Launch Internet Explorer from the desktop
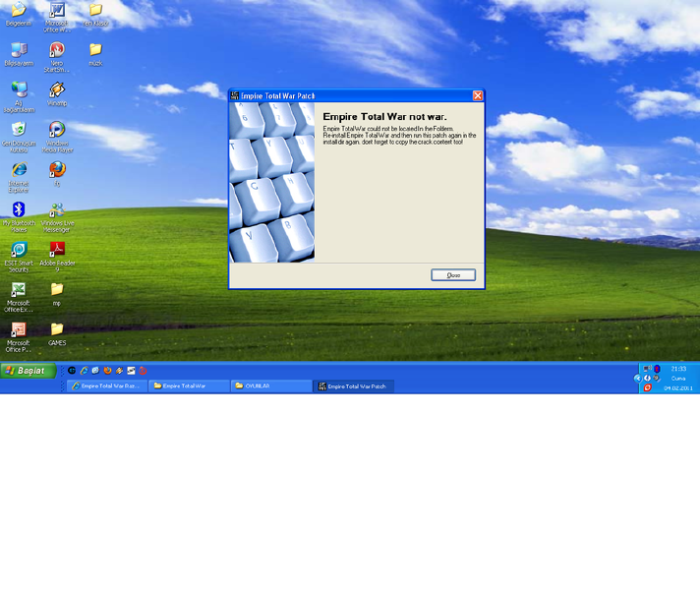The height and width of the screenshot is (590, 700). click(19, 170)
